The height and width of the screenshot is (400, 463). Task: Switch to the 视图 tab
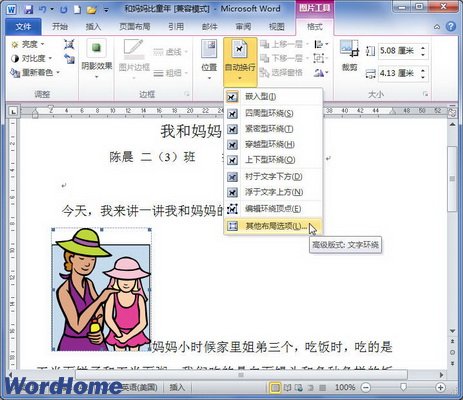[x=277, y=27]
